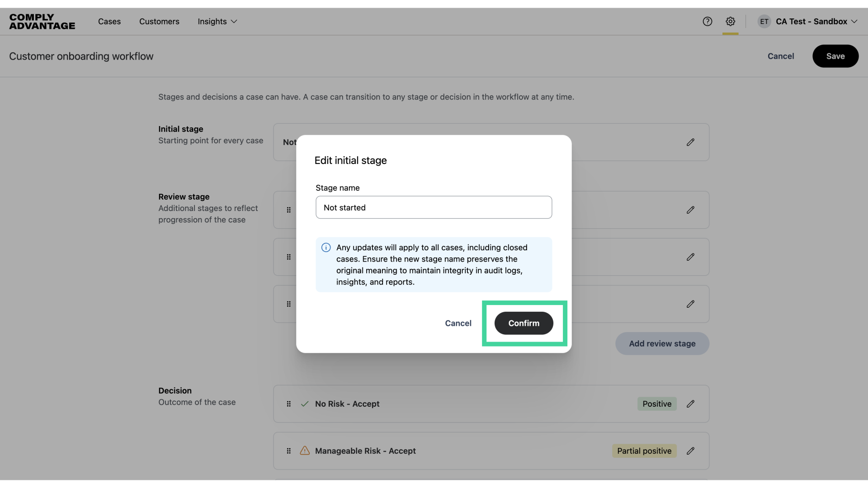
Task: Navigate to Customers
Action: 159,21
